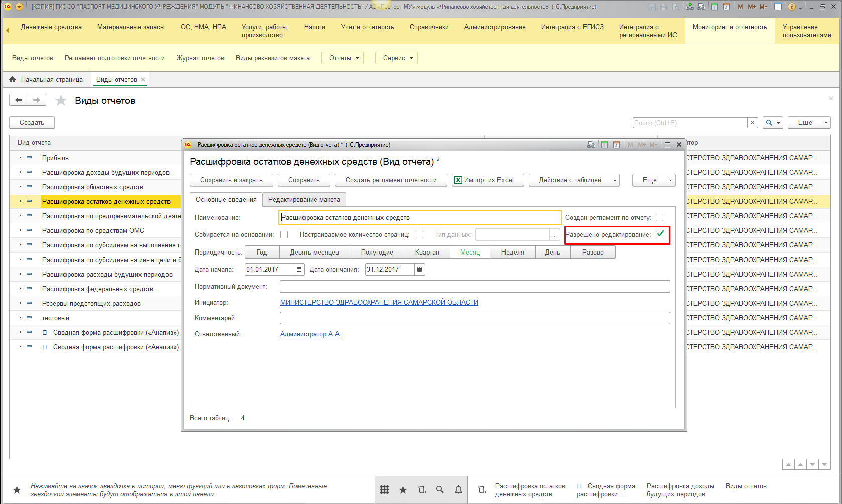Open history icon in bottom panel

pos(421,490)
